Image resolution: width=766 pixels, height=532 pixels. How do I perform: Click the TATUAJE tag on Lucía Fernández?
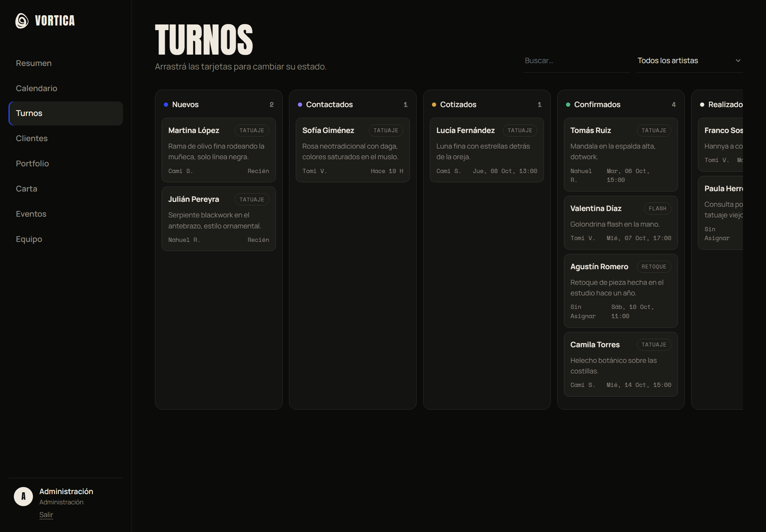point(520,130)
